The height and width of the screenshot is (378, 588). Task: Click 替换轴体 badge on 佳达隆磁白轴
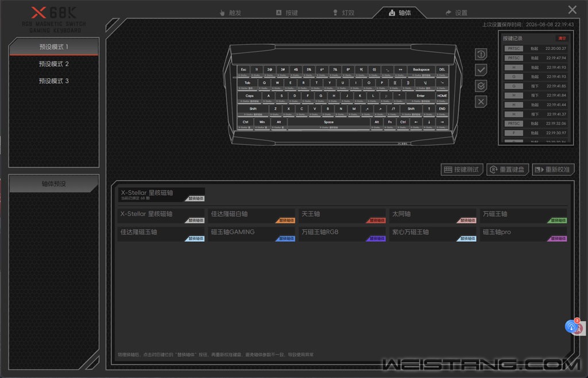click(286, 221)
